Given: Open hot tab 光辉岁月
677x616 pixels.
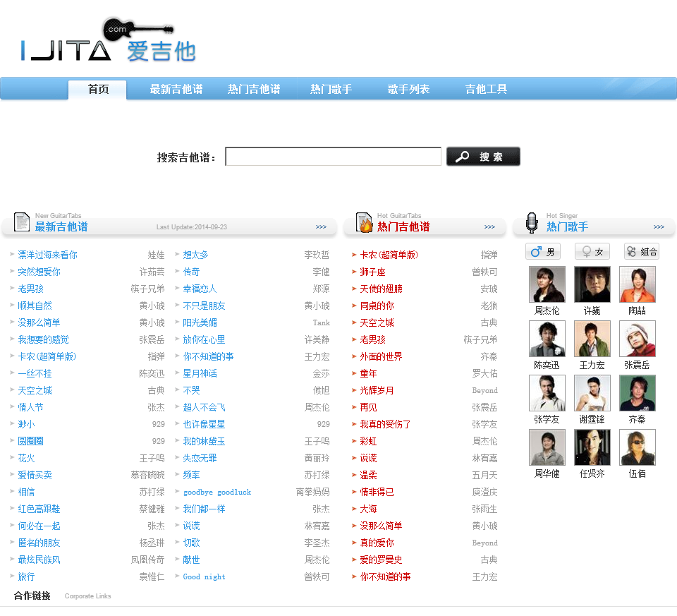Looking at the screenshot, I should pyautogui.click(x=377, y=390).
